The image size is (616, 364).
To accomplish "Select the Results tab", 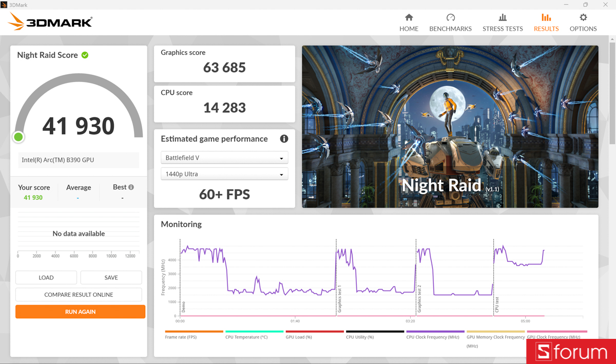I will coord(546,23).
